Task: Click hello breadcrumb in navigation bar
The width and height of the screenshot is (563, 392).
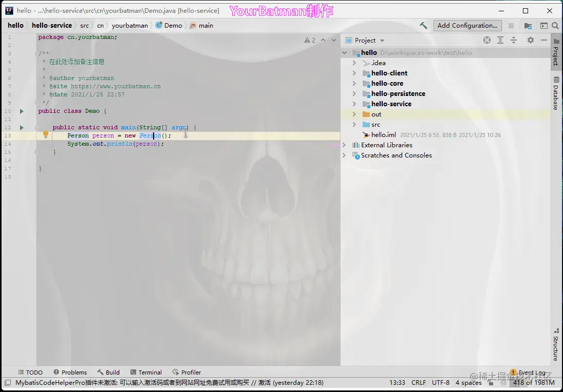Action: pyautogui.click(x=15, y=26)
